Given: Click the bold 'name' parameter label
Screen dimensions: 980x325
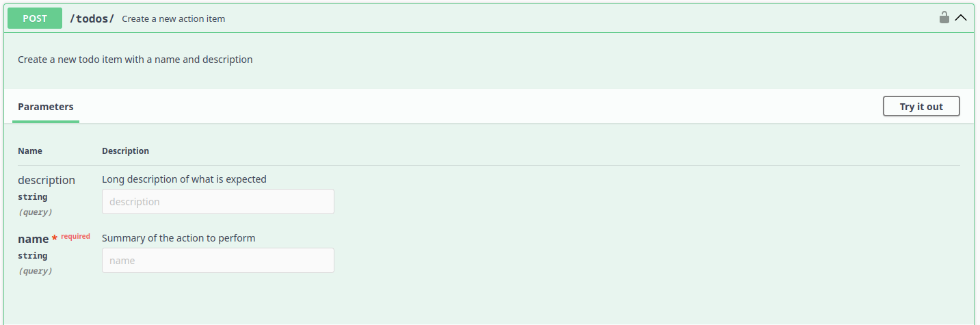Looking at the screenshot, I should [33, 239].
